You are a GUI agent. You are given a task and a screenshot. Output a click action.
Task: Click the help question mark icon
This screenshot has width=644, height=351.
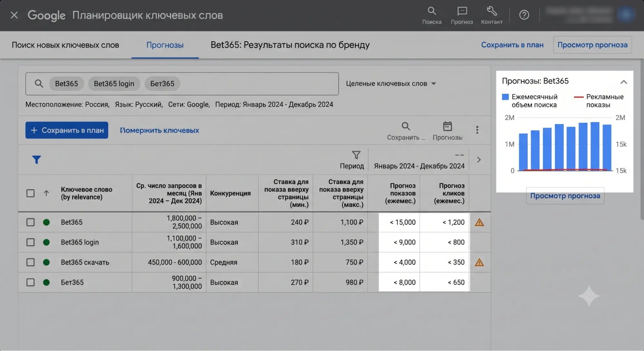524,15
